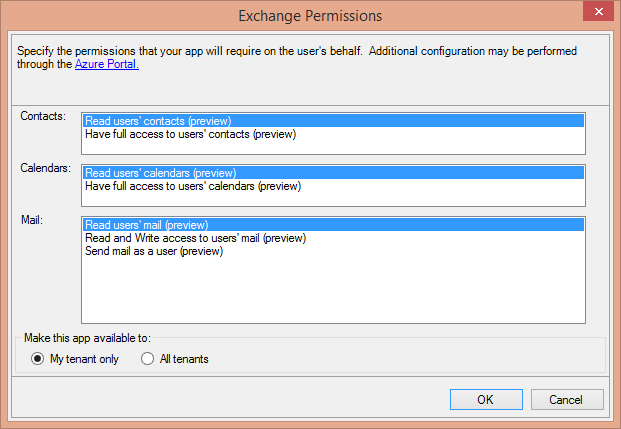Click the Calendars label
621x429 pixels.
(x=46, y=168)
